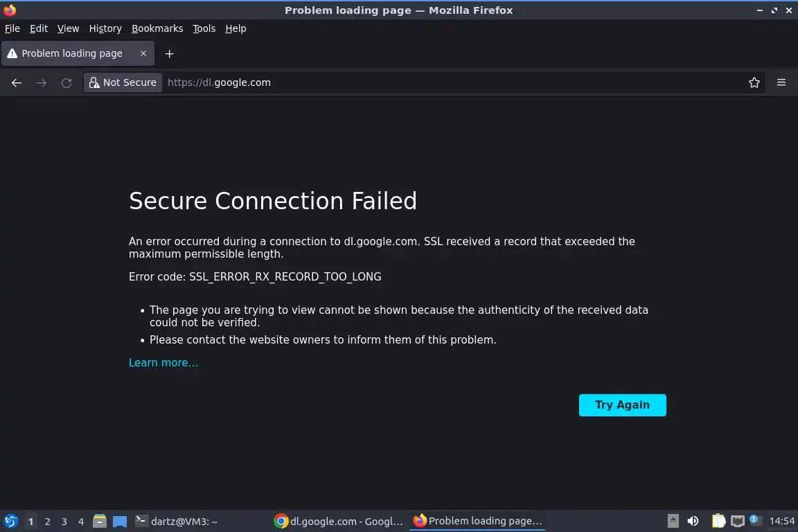Click the URL address field

tap(450, 82)
